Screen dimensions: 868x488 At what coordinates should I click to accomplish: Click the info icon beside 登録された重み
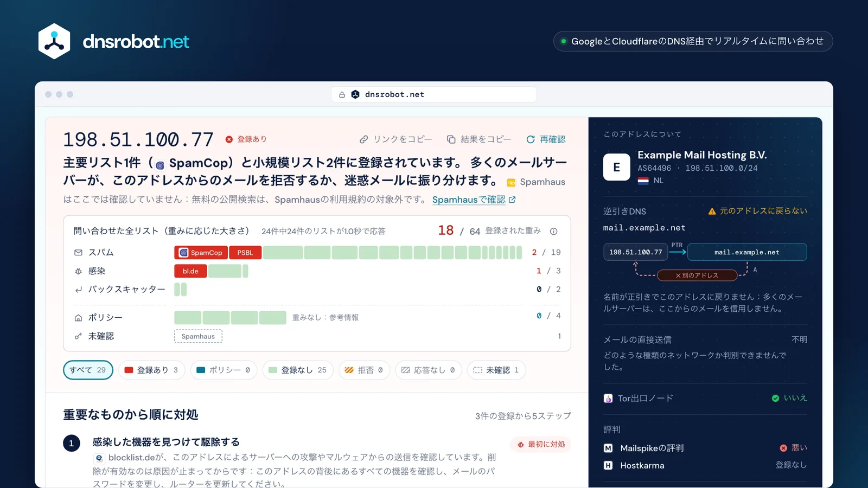pyautogui.click(x=553, y=231)
